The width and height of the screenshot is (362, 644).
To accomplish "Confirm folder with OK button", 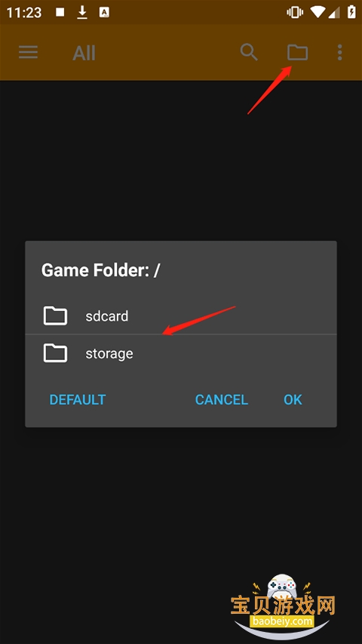I will tap(293, 399).
